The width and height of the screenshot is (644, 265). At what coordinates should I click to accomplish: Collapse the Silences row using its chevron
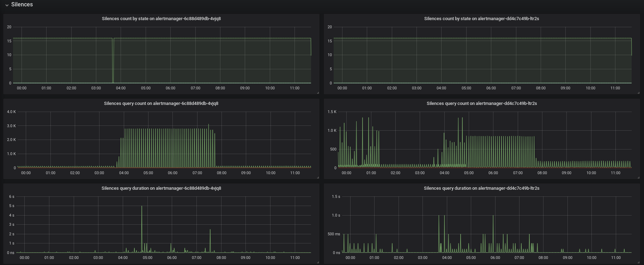click(7, 5)
